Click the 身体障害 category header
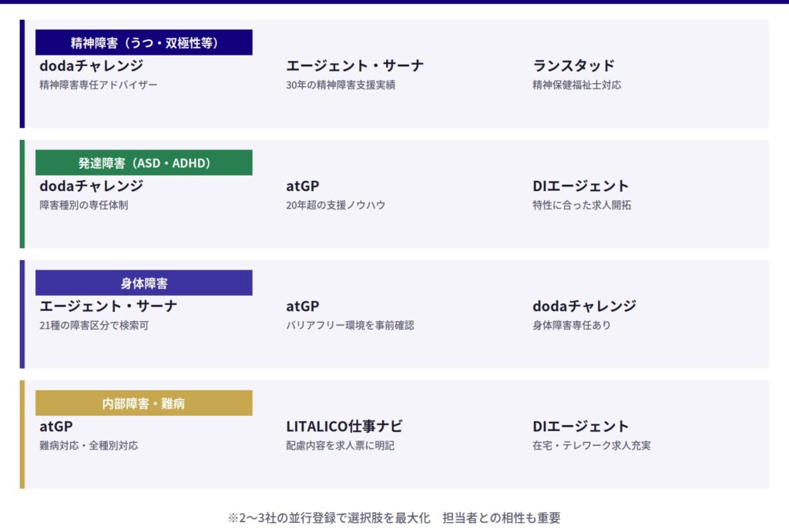The width and height of the screenshot is (789, 532). (144, 283)
